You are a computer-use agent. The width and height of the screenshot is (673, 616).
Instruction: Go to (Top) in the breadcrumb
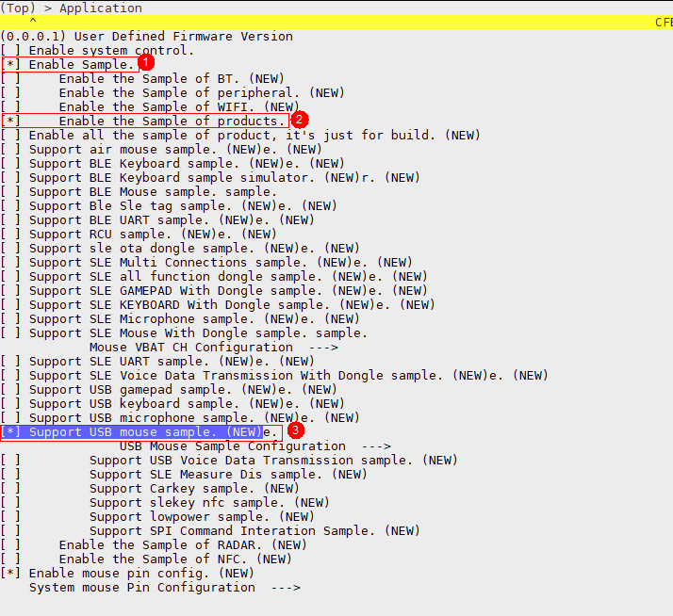(24, 8)
